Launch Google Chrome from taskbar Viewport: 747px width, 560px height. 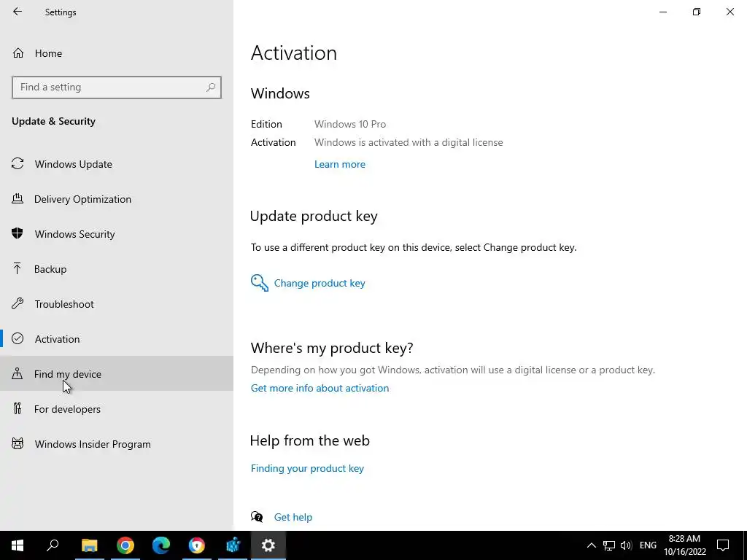pyautogui.click(x=125, y=545)
